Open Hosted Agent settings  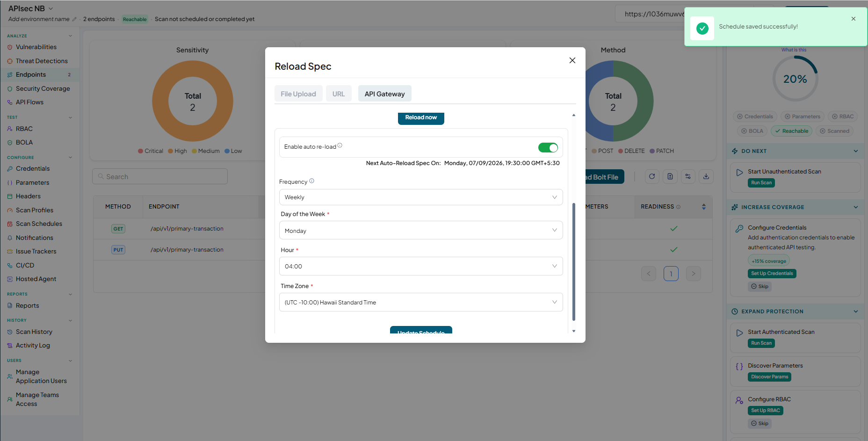(36, 279)
